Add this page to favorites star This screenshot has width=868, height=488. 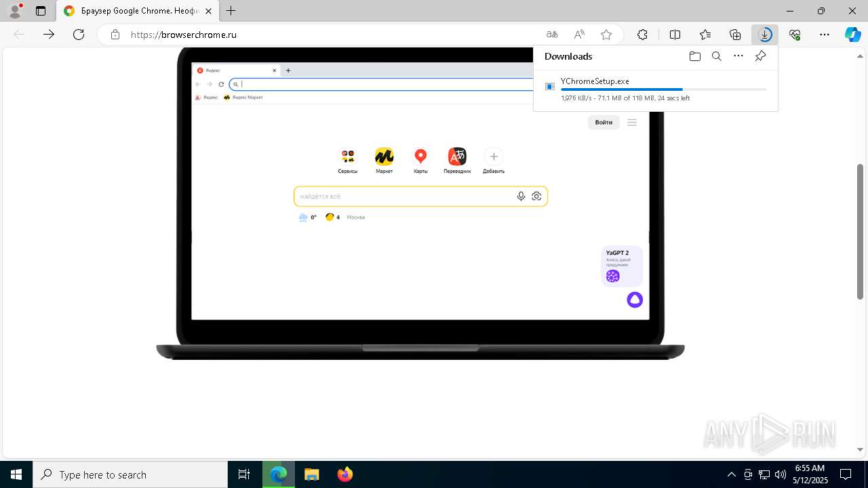click(x=606, y=35)
